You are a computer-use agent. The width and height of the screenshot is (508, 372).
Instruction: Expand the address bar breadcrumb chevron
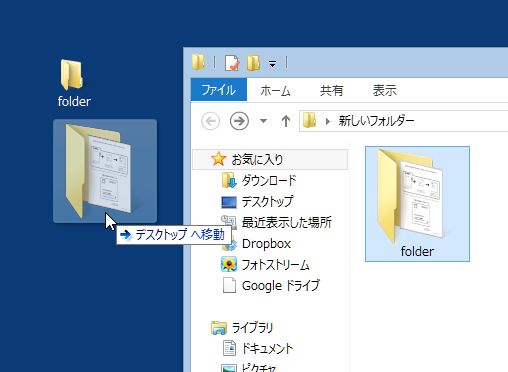point(328,121)
